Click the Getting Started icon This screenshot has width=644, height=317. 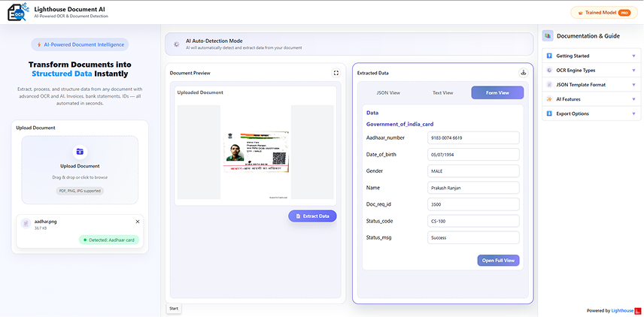549,56
